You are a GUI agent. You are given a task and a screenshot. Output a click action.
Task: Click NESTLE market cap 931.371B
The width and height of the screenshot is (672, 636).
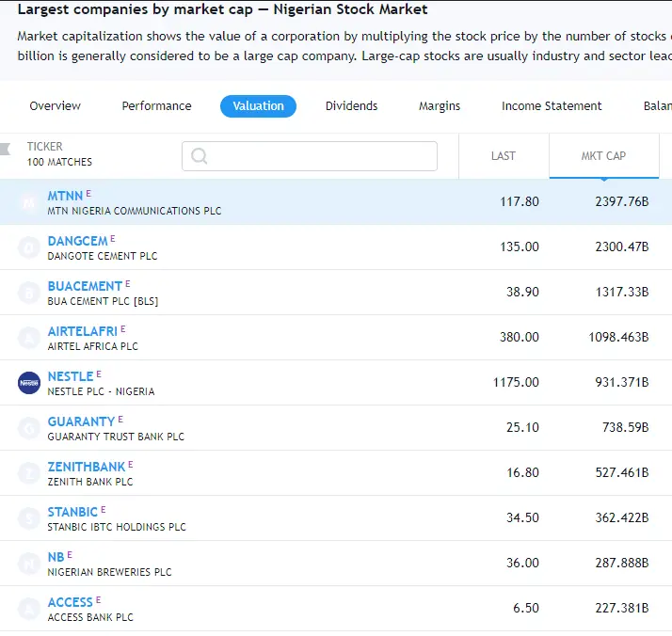pos(622,383)
